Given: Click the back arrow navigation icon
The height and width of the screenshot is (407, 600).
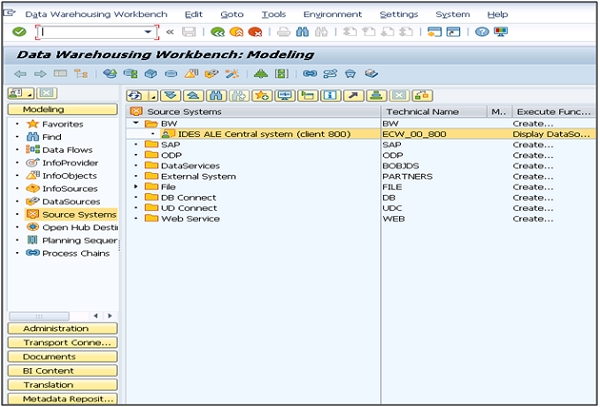Looking at the screenshot, I should tap(20, 74).
